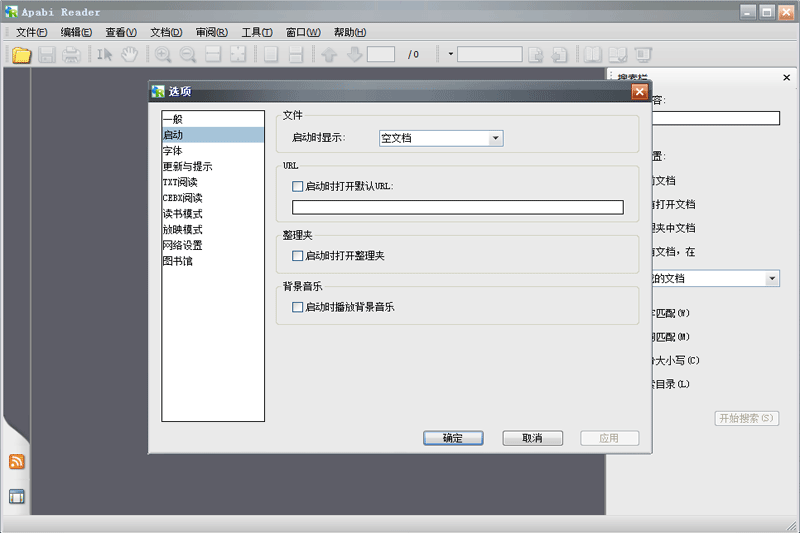Click the Fit width icon

pyautogui.click(x=213, y=55)
